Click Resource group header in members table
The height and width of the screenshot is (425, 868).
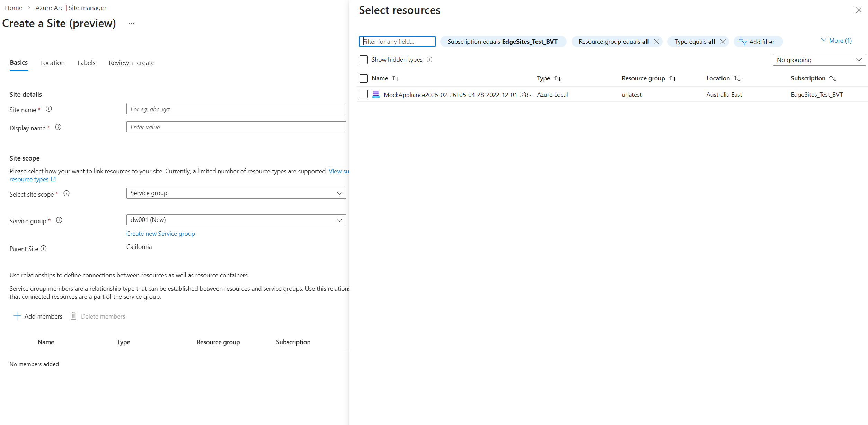tap(218, 342)
